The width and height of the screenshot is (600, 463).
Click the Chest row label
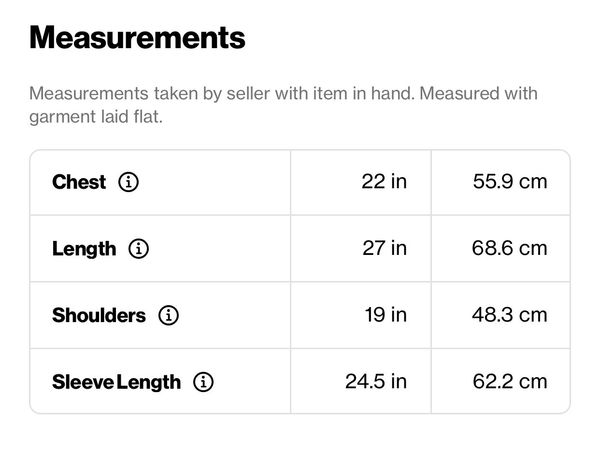tap(79, 183)
